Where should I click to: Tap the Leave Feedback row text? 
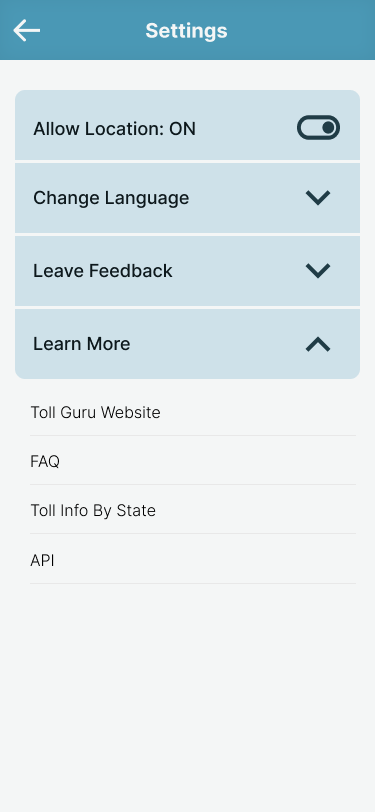[103, 271]
